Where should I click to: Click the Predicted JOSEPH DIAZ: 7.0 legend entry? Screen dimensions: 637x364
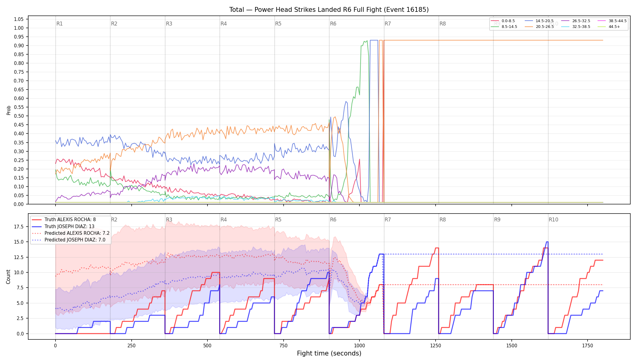click(69, 240)
